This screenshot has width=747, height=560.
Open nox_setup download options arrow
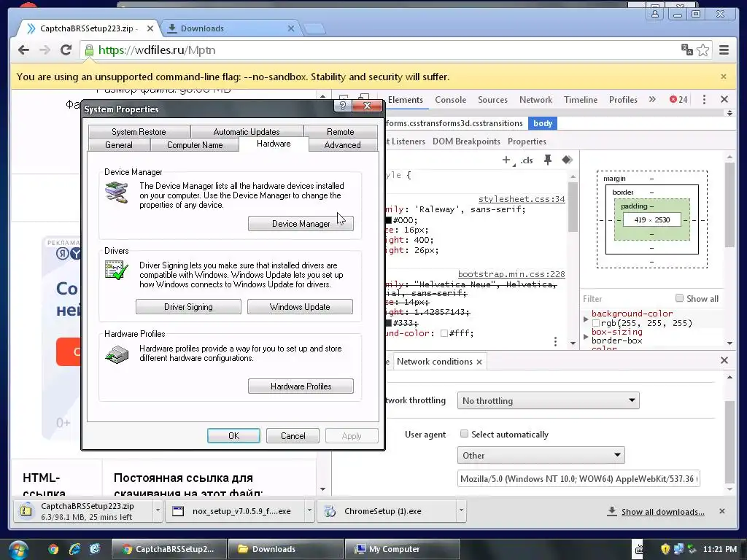(309, 510)
